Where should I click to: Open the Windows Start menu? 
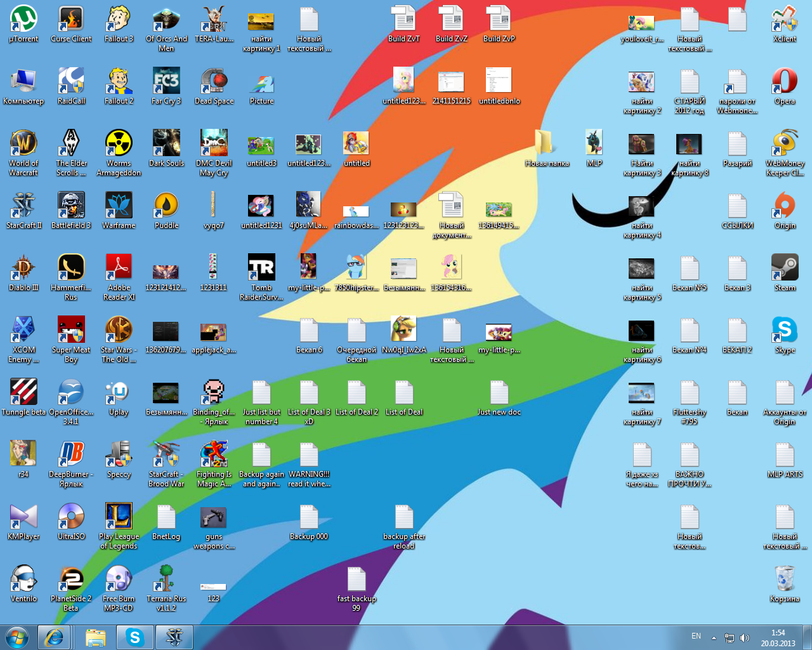(x=17, y=637)
